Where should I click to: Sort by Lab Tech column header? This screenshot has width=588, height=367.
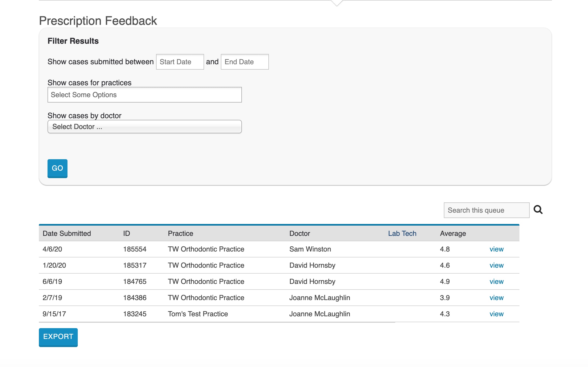click(402, 233)
